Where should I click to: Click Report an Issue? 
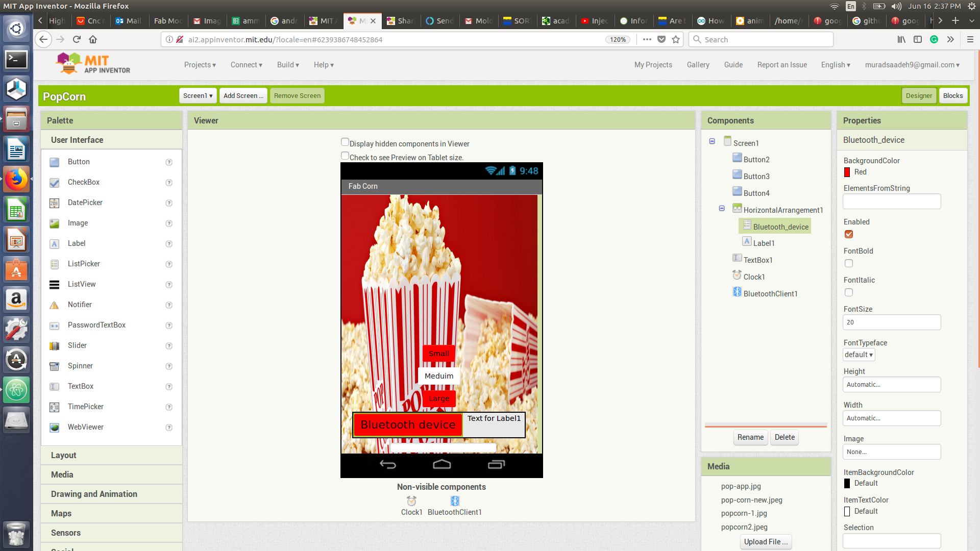[x=782, y=65]
